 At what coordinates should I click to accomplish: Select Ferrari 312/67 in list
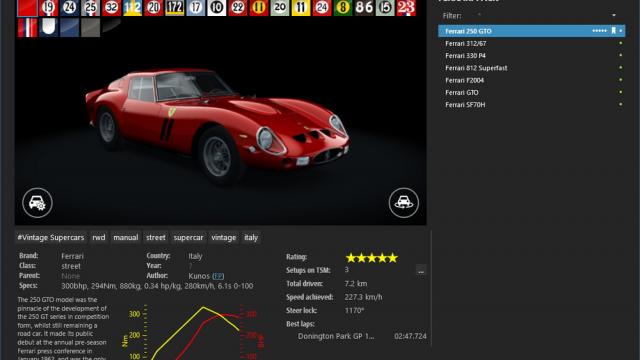(x=531, y=43)
